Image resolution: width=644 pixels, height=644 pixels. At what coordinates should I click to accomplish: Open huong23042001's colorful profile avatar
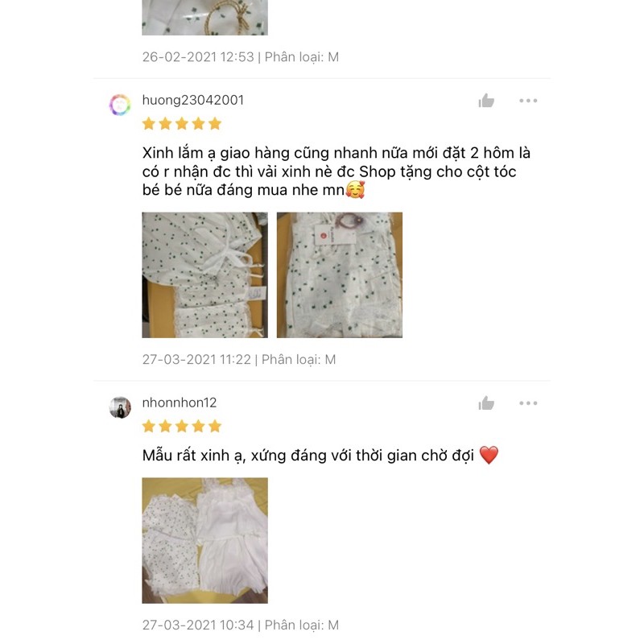120,105
